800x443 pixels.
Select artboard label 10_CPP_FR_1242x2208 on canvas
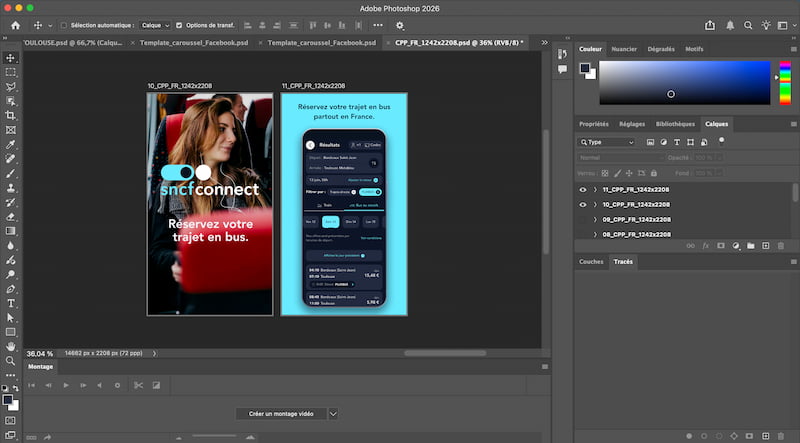[180, 86]
